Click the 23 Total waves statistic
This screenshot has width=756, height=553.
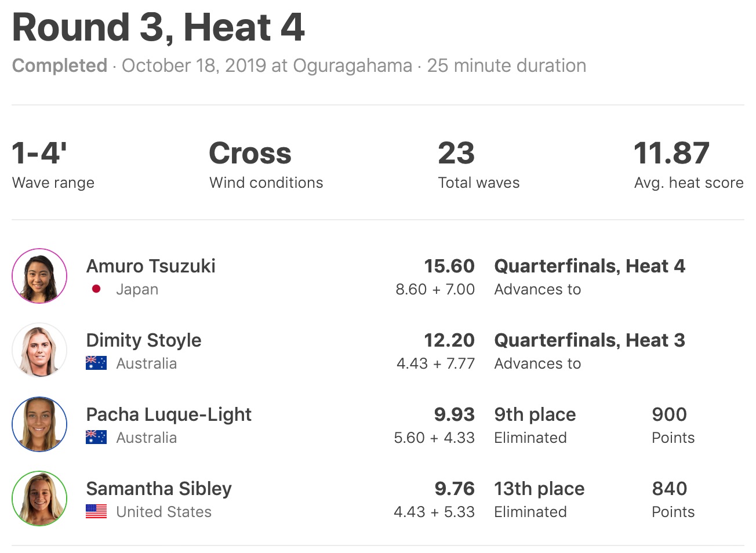(457, 154)
